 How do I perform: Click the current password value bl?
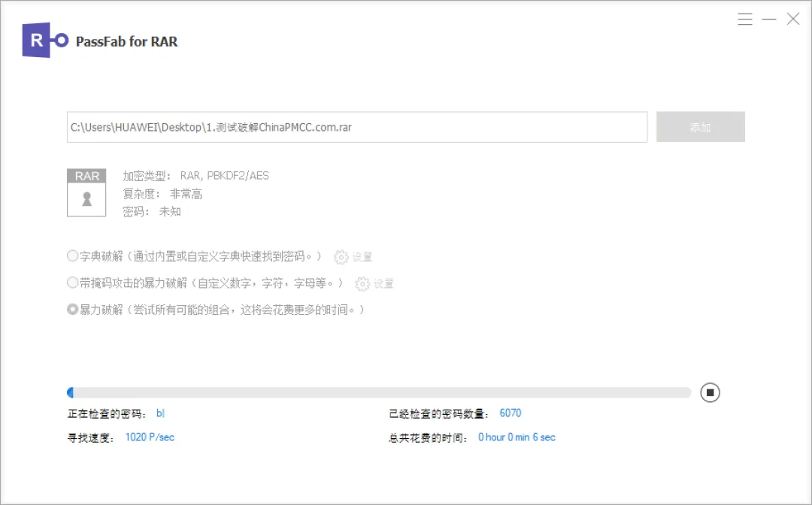160,413
